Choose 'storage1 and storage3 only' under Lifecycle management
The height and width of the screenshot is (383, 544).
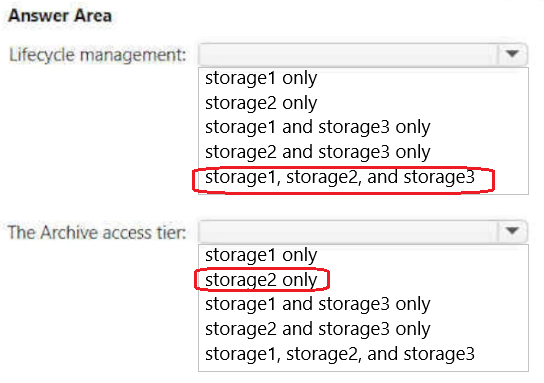coord(317,127)
